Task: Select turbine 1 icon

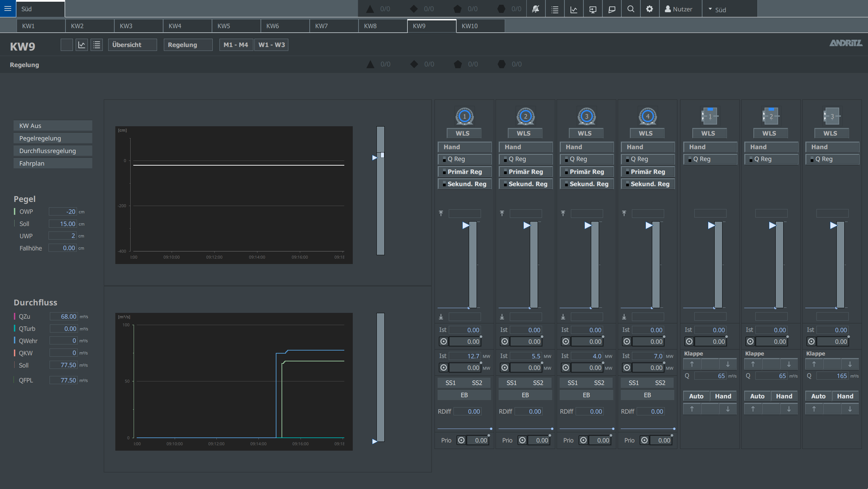Action: click(464, 116)
